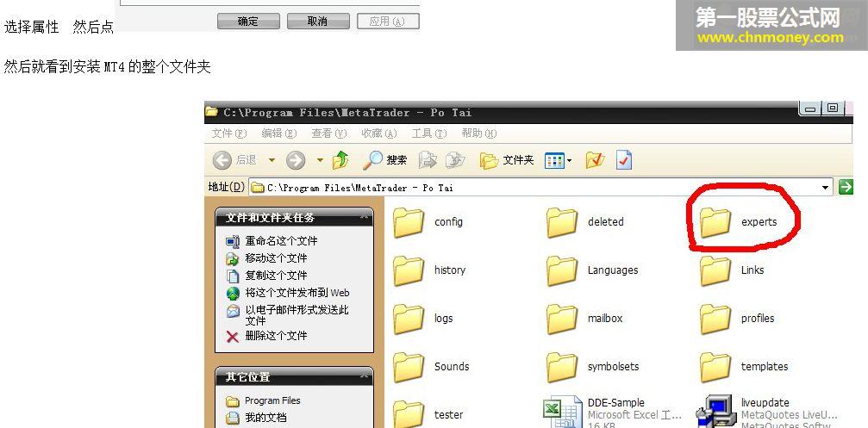Maximize the MetaTrader folder window
This screenshot has width=868, height=428.
point(832,109)
